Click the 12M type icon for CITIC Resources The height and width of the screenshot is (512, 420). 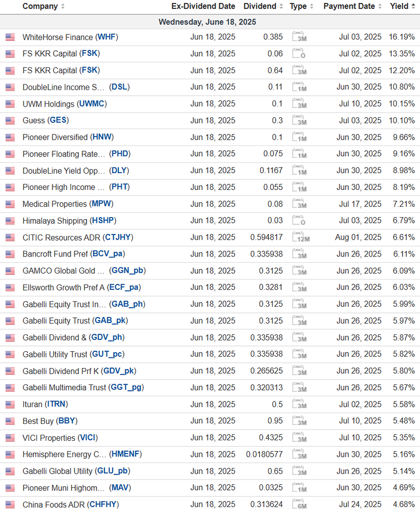[x=300, y=238]
